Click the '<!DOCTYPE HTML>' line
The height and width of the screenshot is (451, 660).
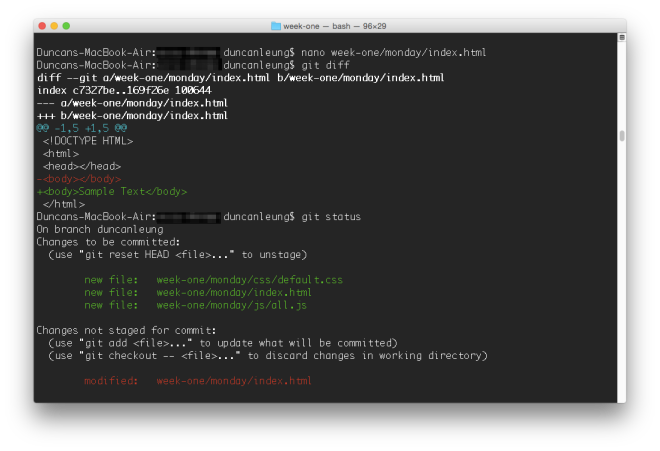(x=88, y=141)
